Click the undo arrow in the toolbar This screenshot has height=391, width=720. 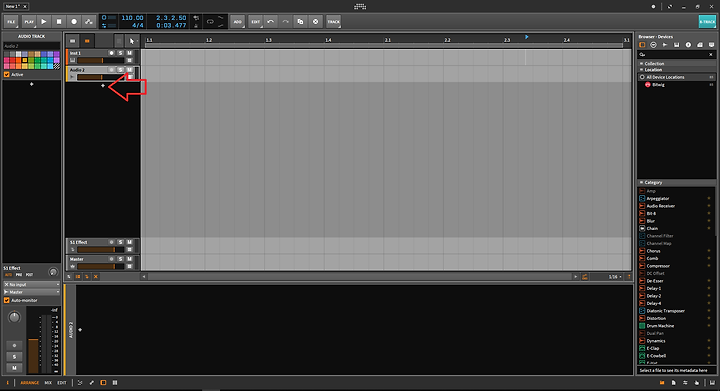270,22
